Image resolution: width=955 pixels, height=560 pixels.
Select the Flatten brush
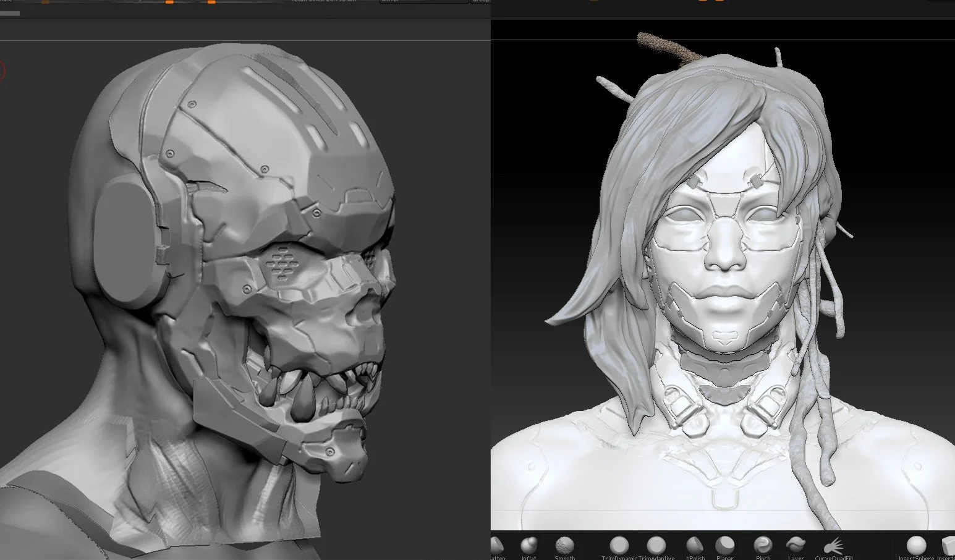click(x=498, y=546)
